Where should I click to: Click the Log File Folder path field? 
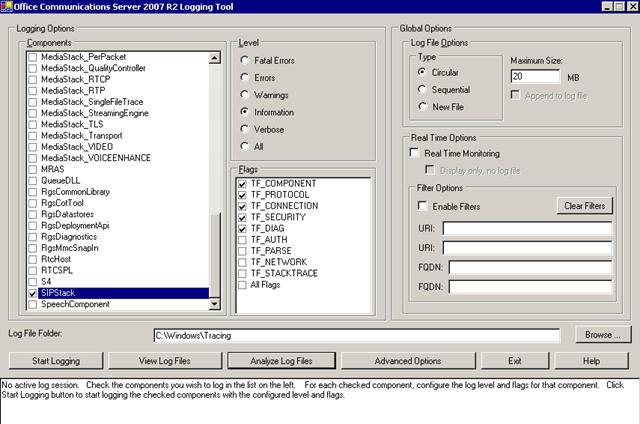(x=357, y=335)
